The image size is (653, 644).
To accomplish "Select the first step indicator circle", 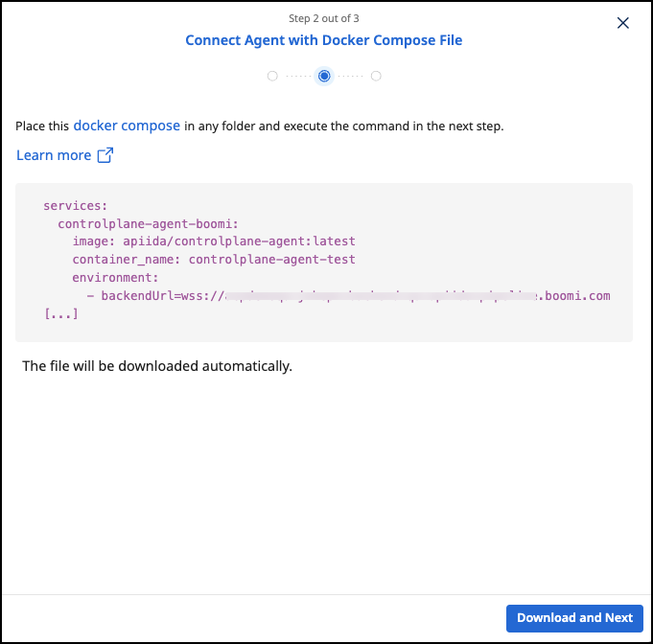I will [x=273, y=76].
